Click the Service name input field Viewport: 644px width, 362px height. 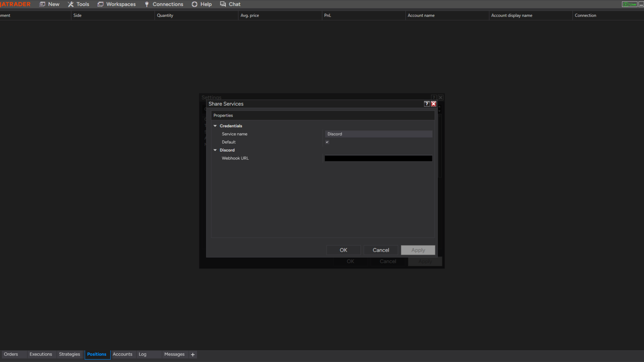click(x=378, y=134)
